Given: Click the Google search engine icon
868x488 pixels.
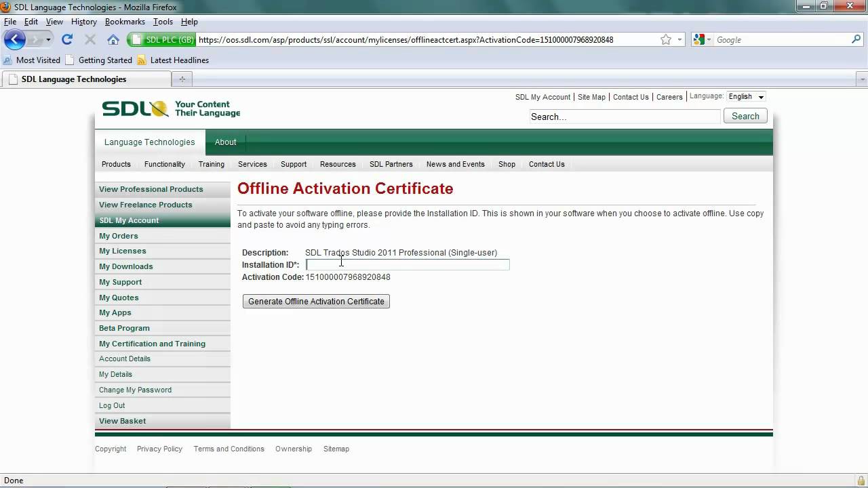Looking at the screenshot, I should coord(698,40).
